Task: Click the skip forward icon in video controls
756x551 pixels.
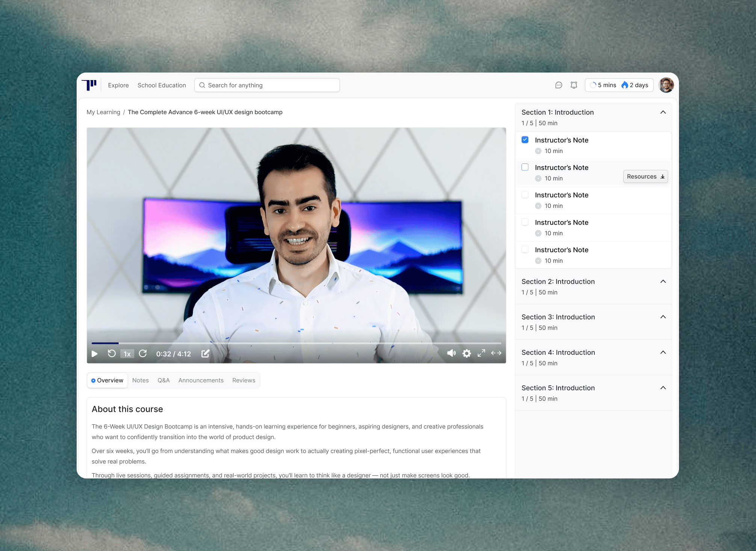Action: (x=143, y=354)
